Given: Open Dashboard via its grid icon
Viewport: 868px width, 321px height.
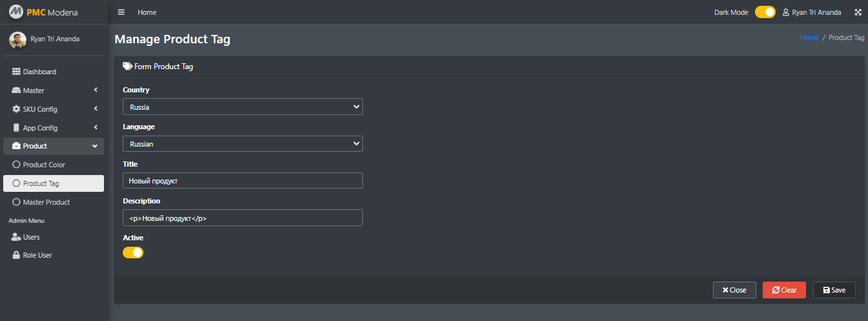Looking at the screenshot, I should click(17, 72).
